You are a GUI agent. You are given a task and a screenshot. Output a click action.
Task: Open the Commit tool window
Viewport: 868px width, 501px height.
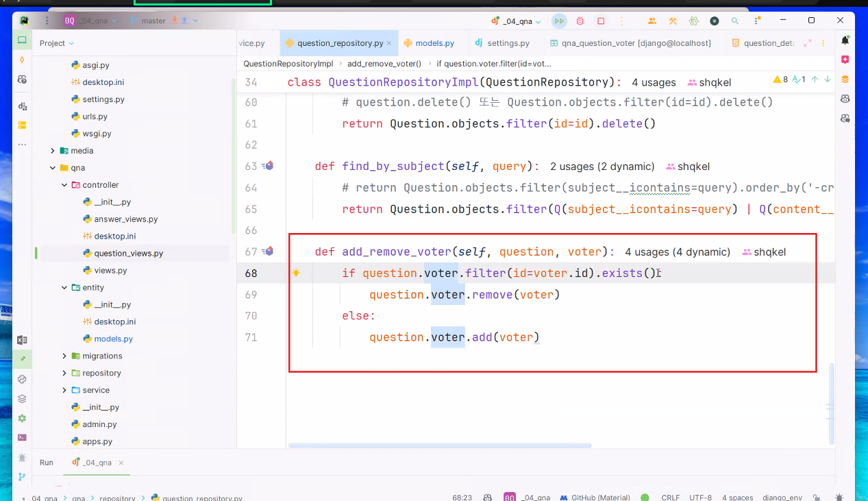coord(22,60)
